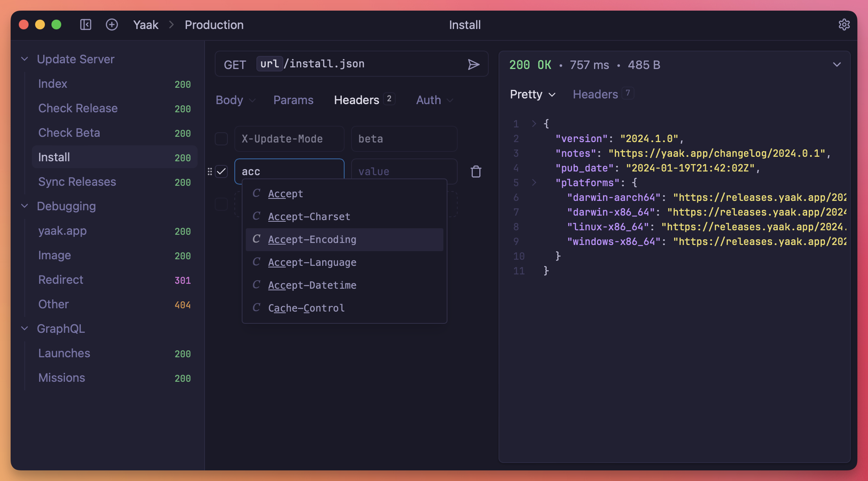Expand the response history chevron
This screenshot has width=868, height=481.
click(837, 65)
